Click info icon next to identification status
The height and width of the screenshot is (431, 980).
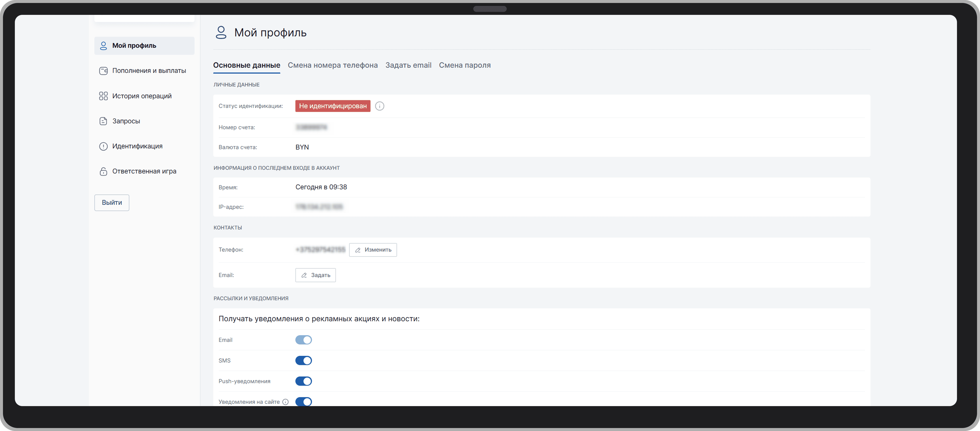click(x=379, y=106)
